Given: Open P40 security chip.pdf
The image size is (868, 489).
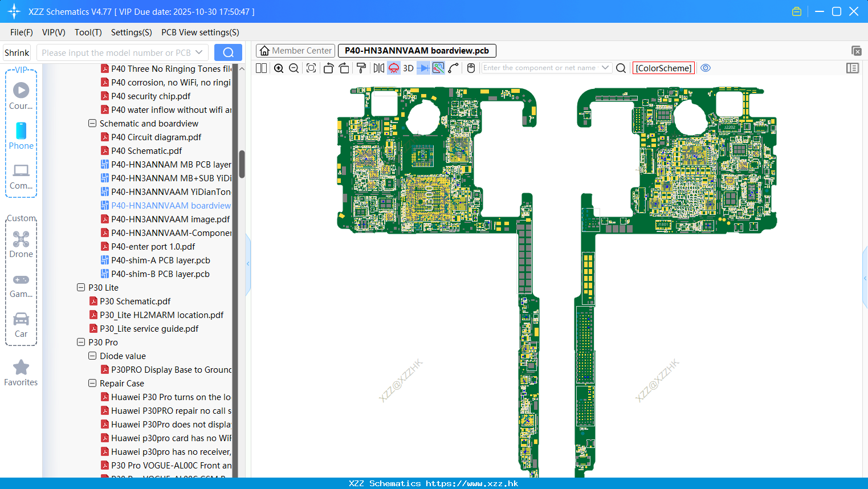Looking at the screenshot, I should [151, 96].
